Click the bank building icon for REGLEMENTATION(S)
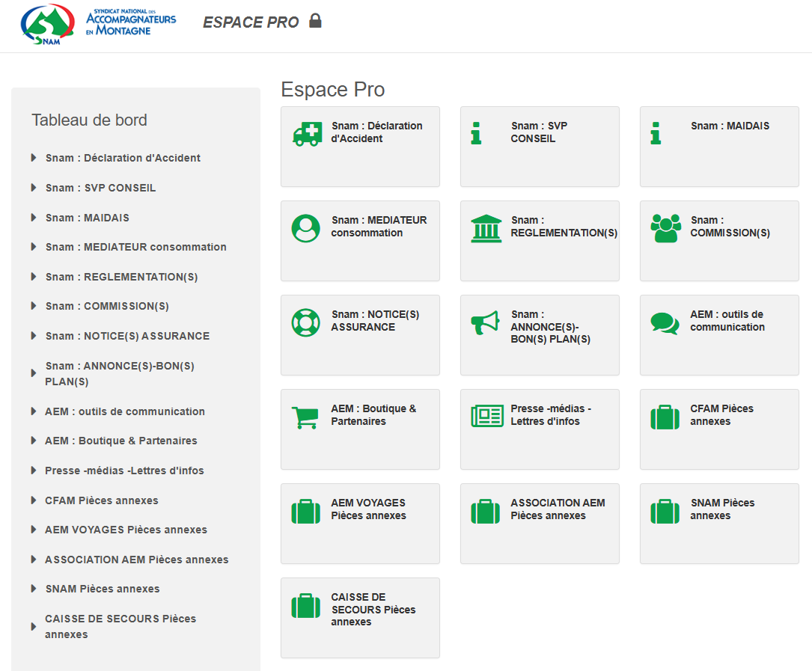 (x=486, y=228)
